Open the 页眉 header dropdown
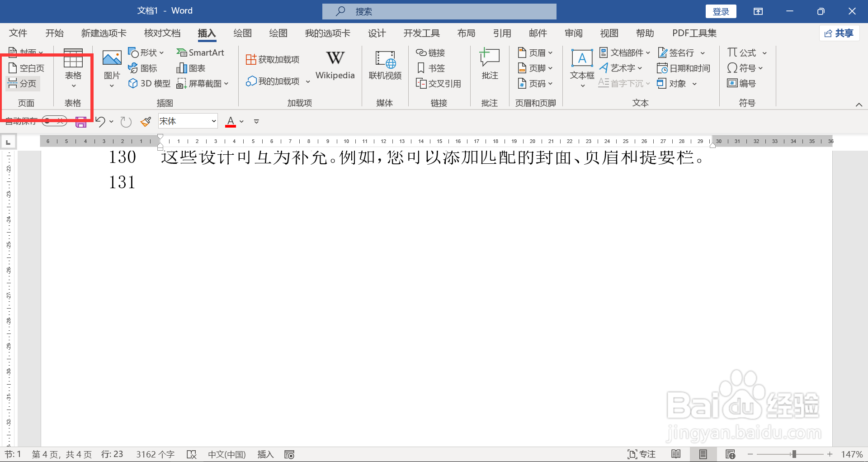Image resolution: width=868 pixels, height=462 pixels. 535,53
